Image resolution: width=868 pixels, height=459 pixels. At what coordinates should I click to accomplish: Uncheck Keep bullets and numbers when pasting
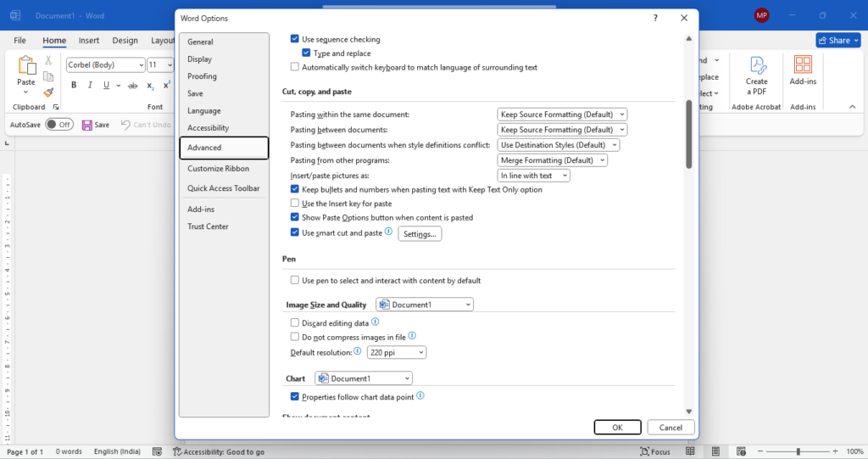pyautogui.click(x=294, y=189)
